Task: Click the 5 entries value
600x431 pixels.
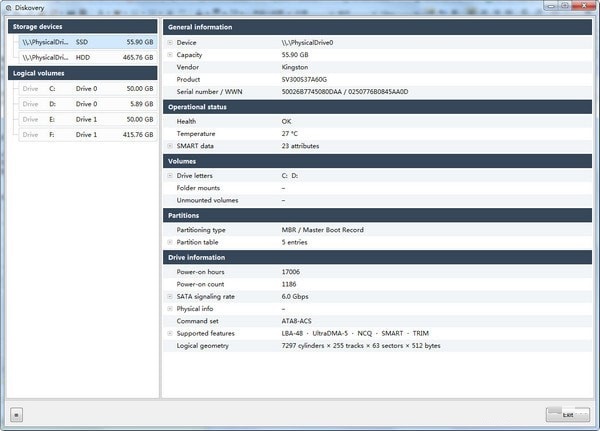Action: pyautogui.click(x=294, y=242)
